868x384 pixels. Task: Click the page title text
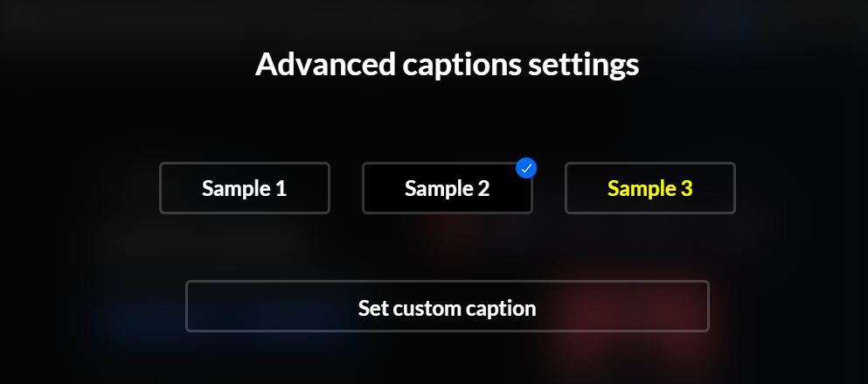(448, 64)
